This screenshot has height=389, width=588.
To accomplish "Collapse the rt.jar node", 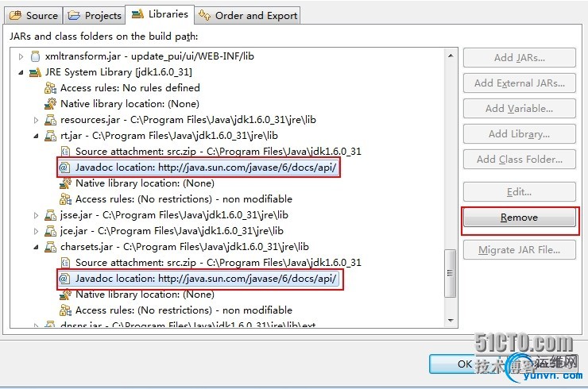I will [x=36, y=136].
